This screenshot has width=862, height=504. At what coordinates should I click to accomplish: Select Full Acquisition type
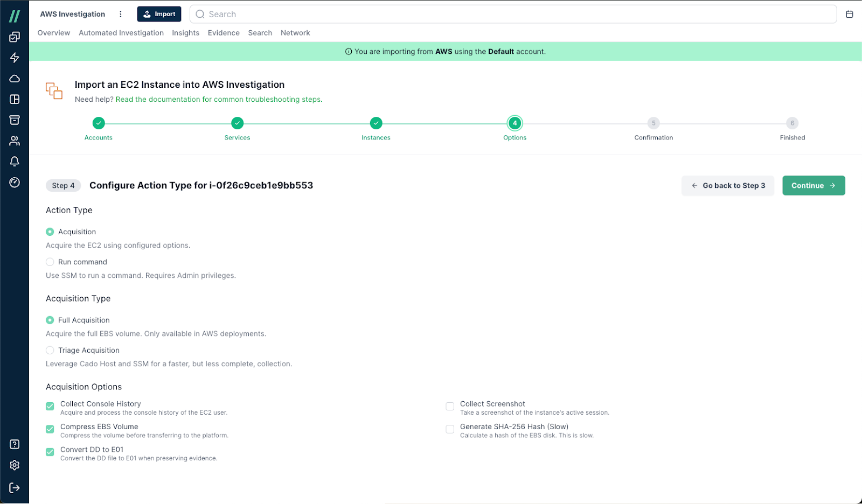(50, 320)
